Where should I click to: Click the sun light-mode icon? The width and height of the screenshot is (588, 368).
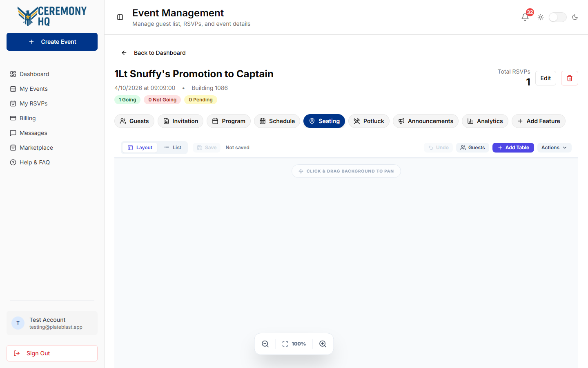541,17
